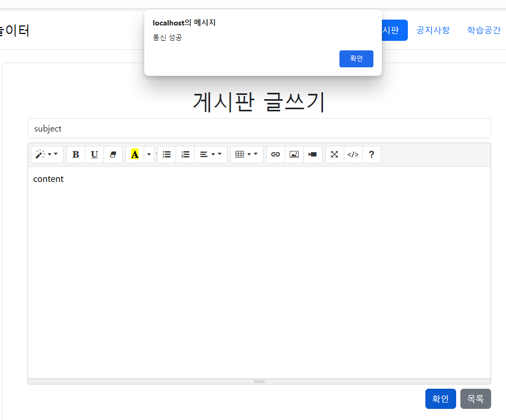Grab the editor resize handle bar
Image resolution: width=506 pixels, height=420 pixels.
(x=259, y=382)
